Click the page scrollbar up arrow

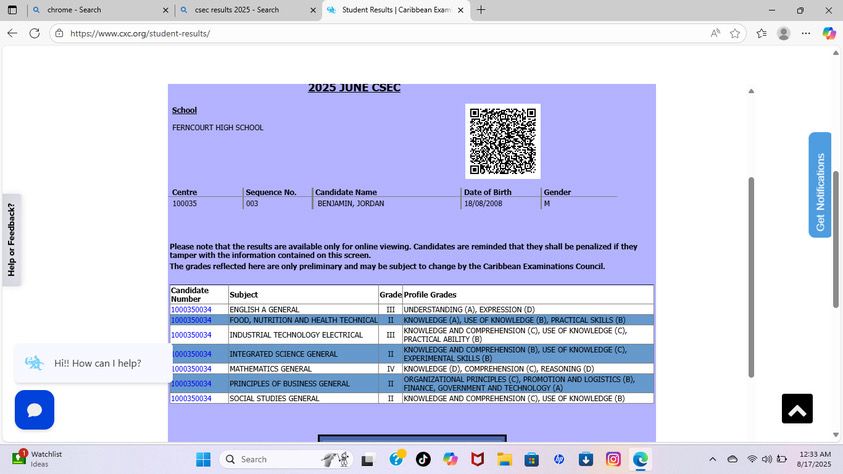tap(835, 53)
